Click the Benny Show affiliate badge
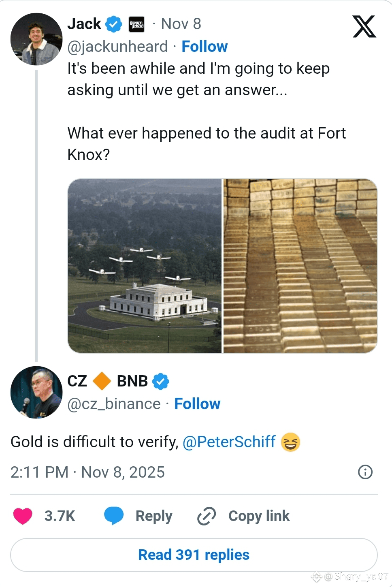Image resolution: width=392 pixels, height=587 pixels. tap(136, 24)
